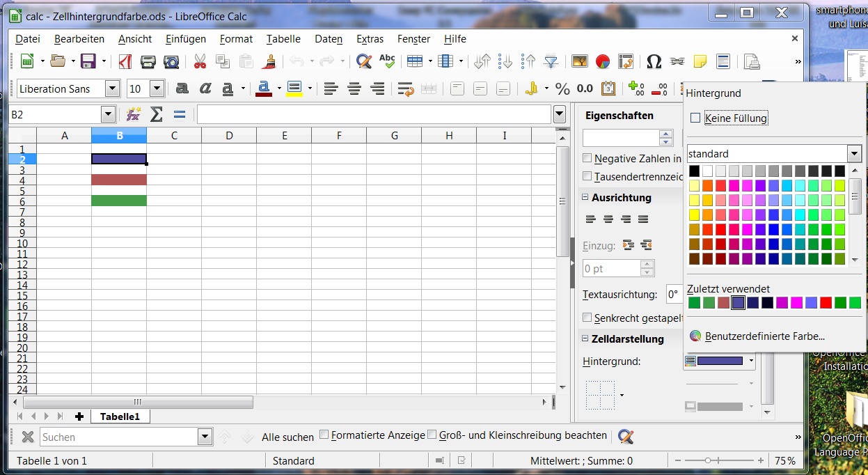This screenshot has width=868, height=475.
Task: Open the Liberation Sans font dropdown
Action: (x=112, y=88)
